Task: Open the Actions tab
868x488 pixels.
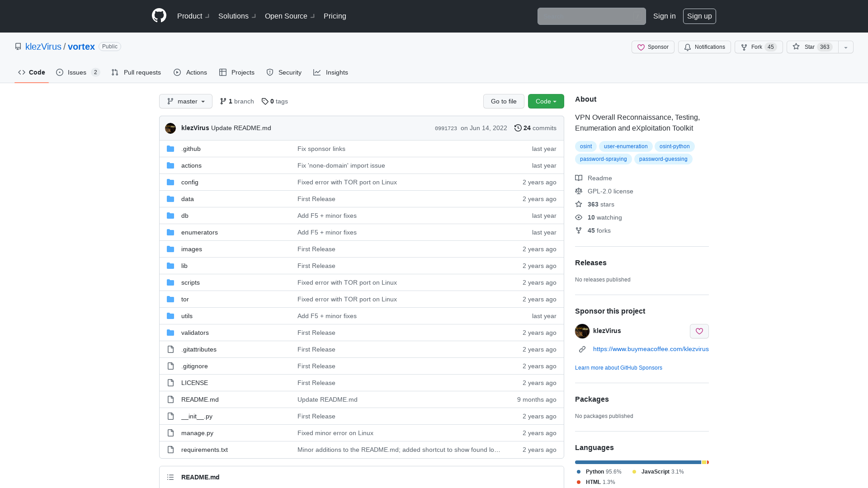Action: 190,72
